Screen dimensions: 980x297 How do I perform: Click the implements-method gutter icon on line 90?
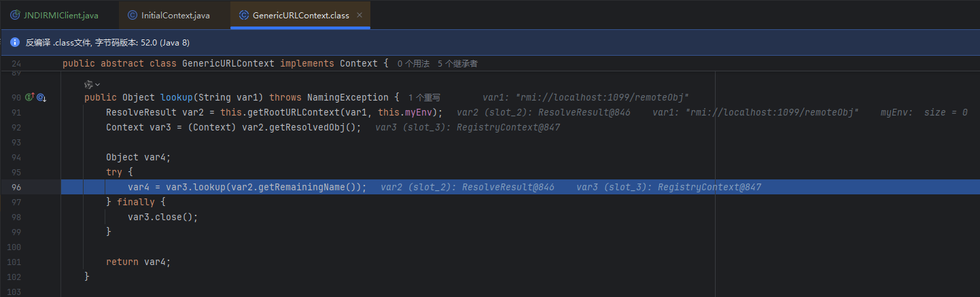[x=29, y=98]
